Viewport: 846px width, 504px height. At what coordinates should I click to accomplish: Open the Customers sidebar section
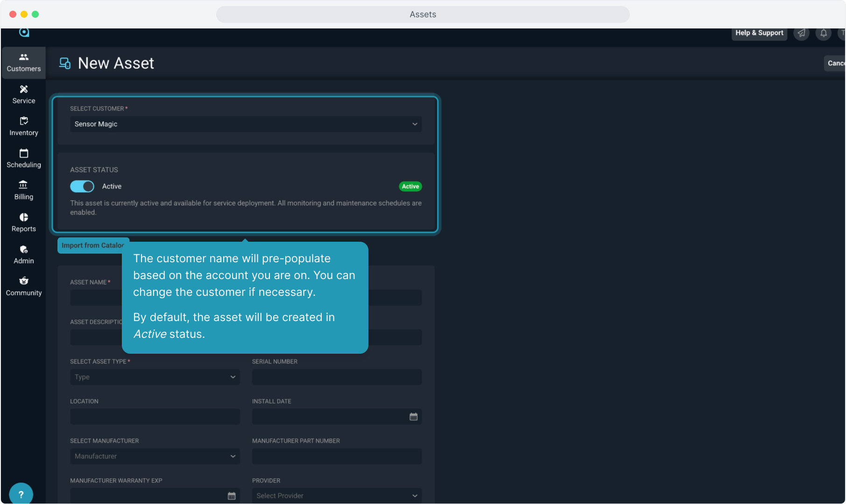click(x=24, y=63)
